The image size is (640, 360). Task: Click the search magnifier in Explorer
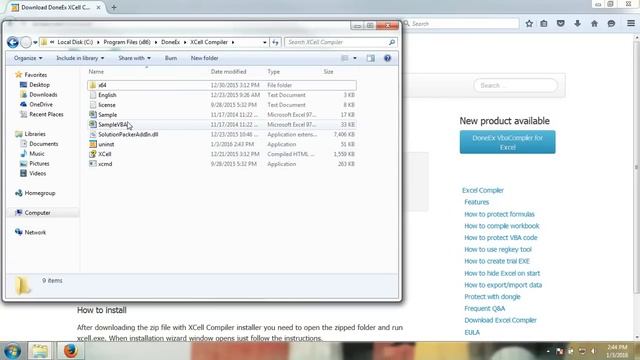[x=392, y=42]
